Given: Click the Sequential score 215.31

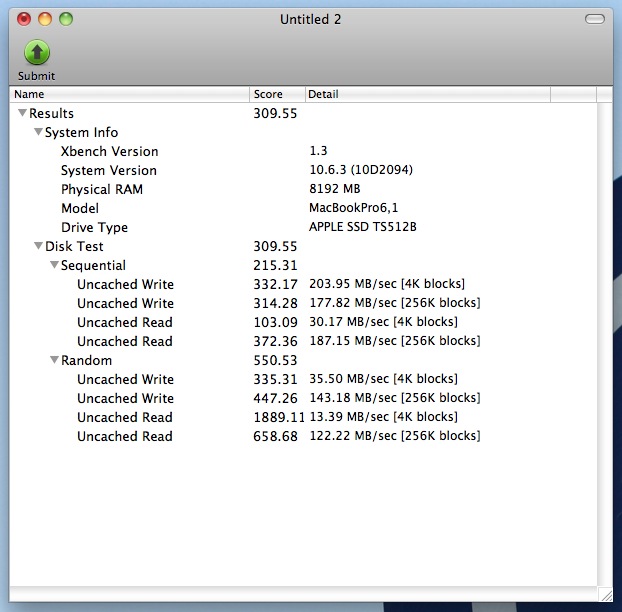Looking at the screenshot, I should tap(275, 265).
